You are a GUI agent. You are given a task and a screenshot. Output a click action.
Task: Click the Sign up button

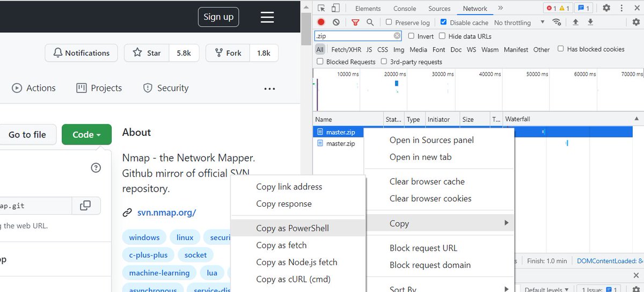(218, 17)
